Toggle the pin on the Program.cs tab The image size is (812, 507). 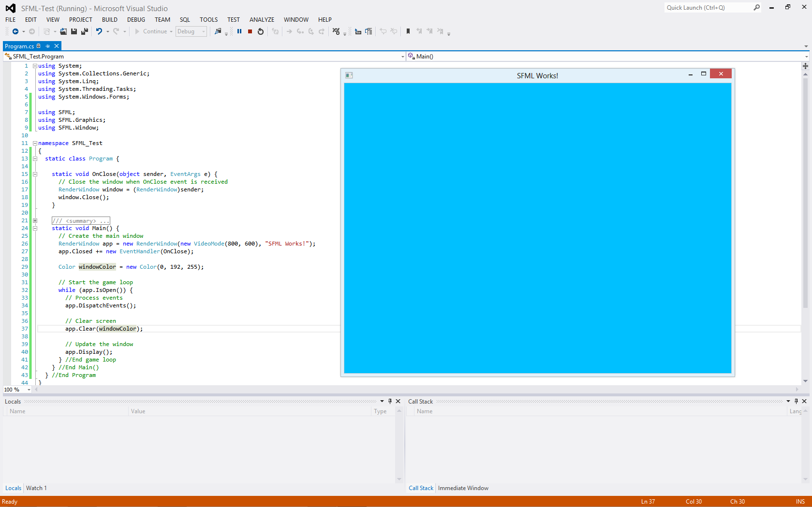(x=47, y=46)
